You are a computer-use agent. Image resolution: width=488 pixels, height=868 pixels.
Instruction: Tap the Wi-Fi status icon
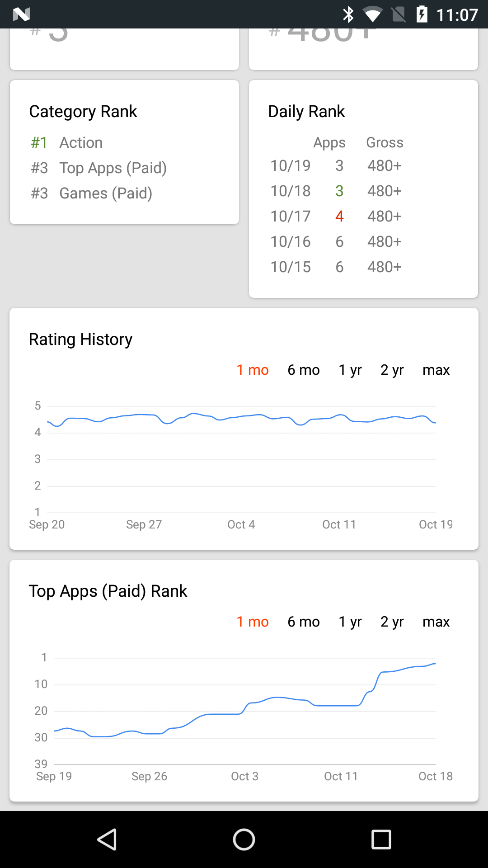[372, 15]
